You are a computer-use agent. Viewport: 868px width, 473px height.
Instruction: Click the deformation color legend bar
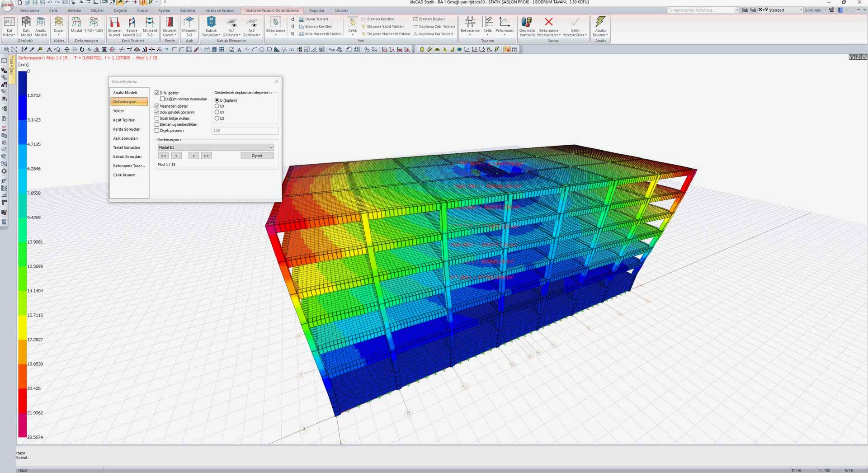tap(22, 253)
